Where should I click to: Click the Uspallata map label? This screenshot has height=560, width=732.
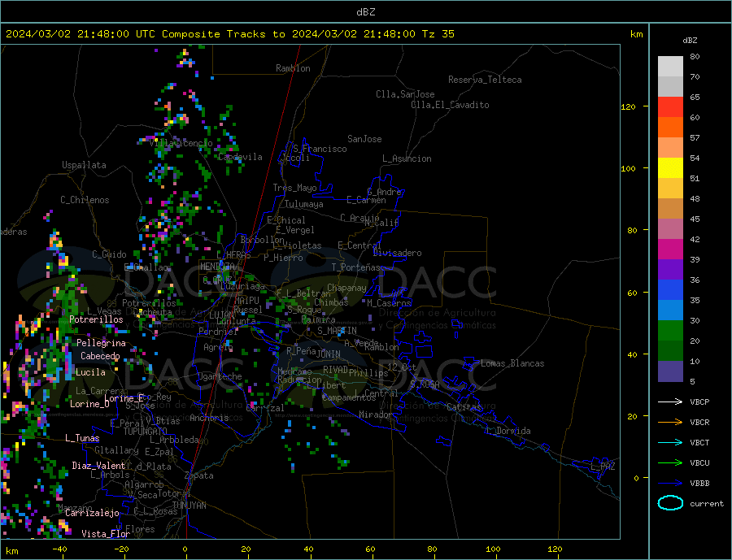[84, 165]
